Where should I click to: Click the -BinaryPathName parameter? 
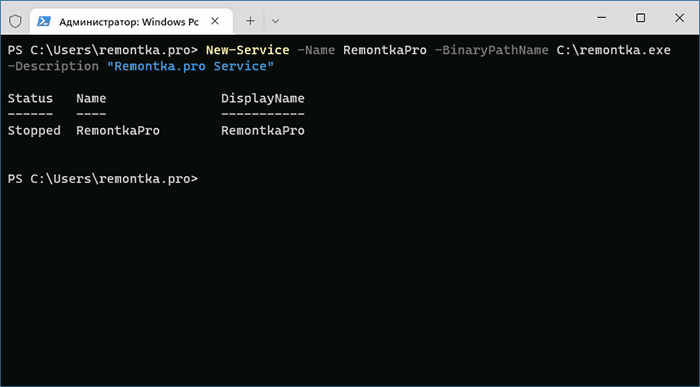(x=491, y=50)
